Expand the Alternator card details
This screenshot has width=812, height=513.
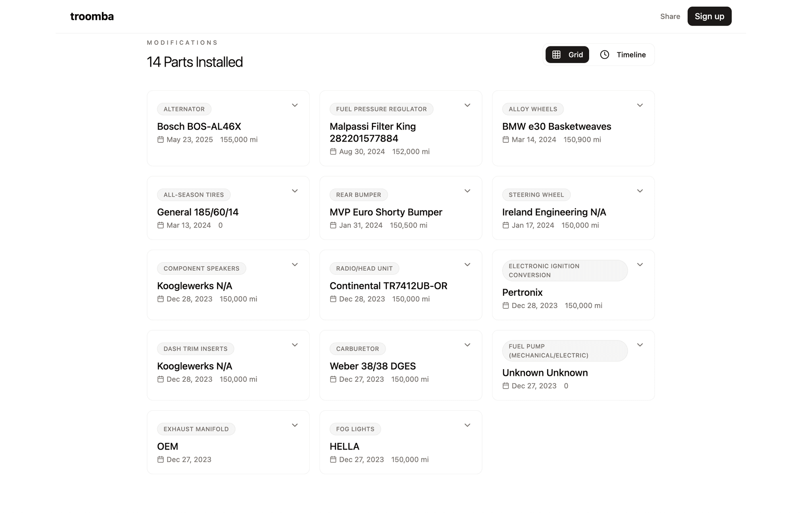click(x=295, y=105)
